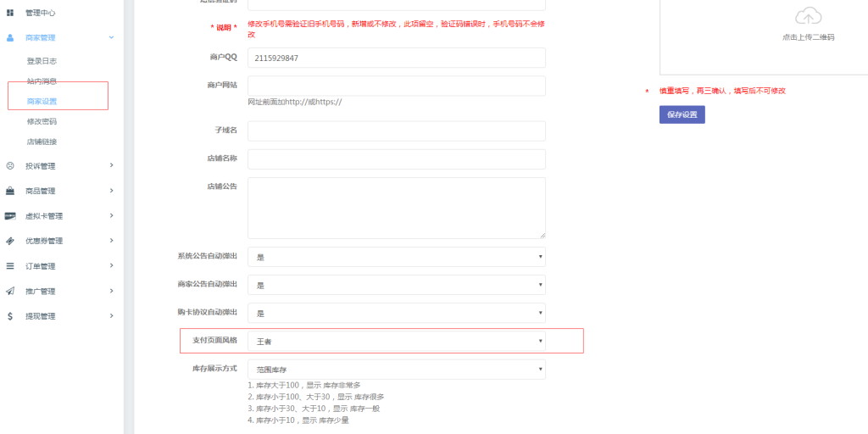Screen dimensions: 868x434
Task: Click the 推广管理 paper plane icon
Action: (x=10, y=292)
